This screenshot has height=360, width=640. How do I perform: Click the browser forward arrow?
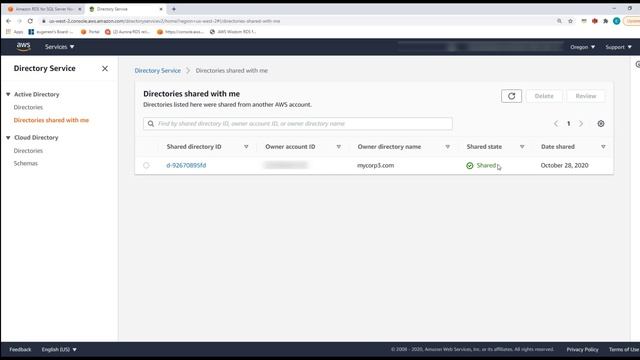pyautogui.click(x=19, y=21)
